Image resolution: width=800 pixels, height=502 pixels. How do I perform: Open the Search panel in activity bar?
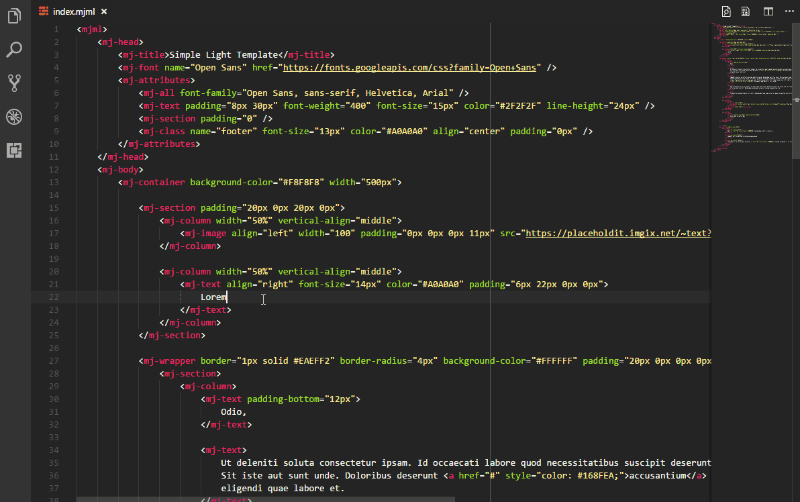[15, 48]
